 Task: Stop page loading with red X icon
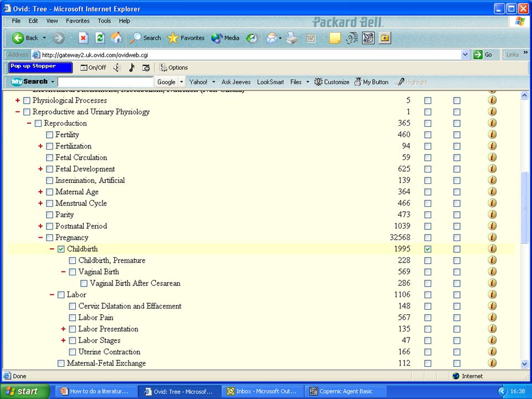(x=84, y=38)
